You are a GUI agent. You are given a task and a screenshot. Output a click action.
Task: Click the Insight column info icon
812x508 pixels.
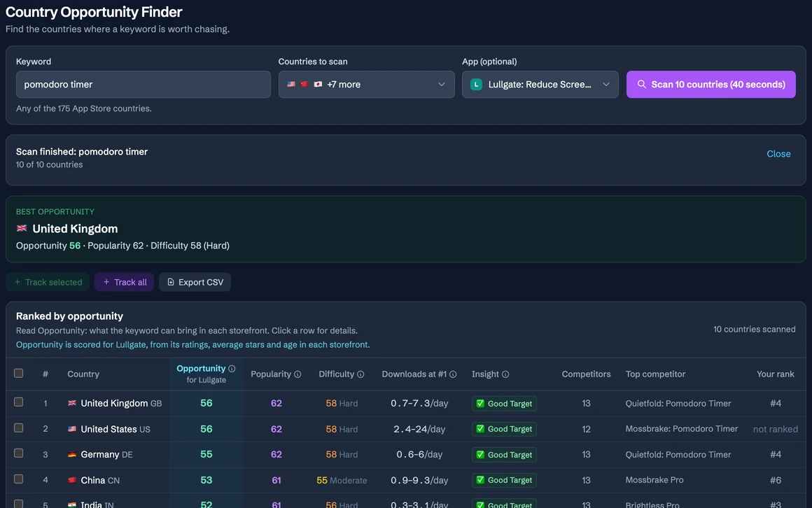[x=505, y=374]
